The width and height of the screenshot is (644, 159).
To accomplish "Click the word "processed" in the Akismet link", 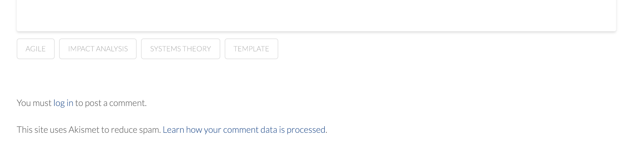I will pos(306,130).
